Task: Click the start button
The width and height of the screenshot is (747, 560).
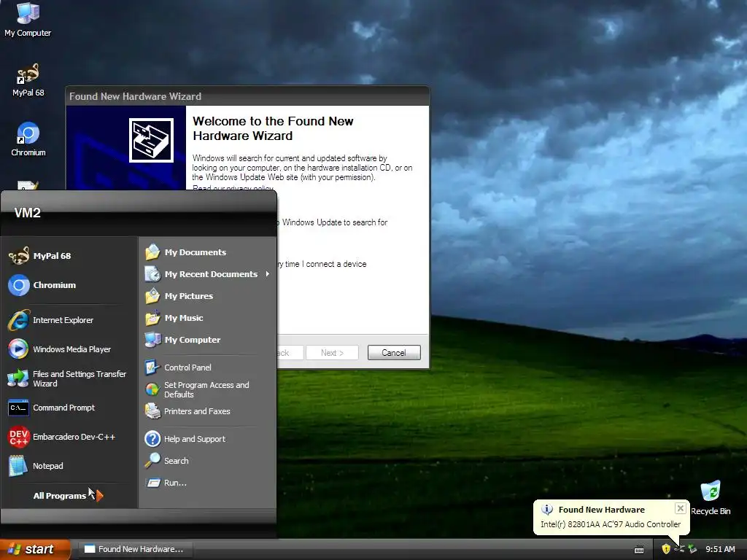Action: [35, 549]
